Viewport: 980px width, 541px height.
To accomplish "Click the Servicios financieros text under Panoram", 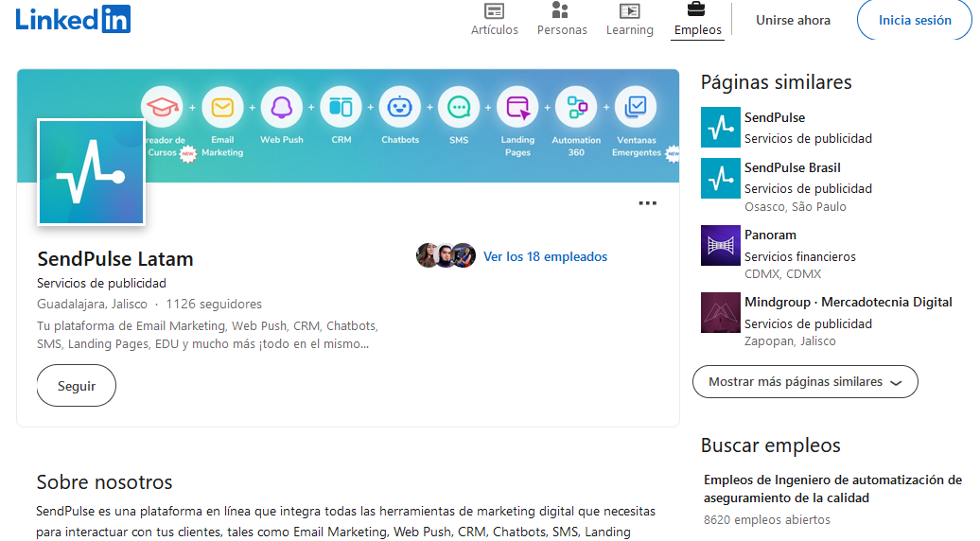I will tap(800, 256).
